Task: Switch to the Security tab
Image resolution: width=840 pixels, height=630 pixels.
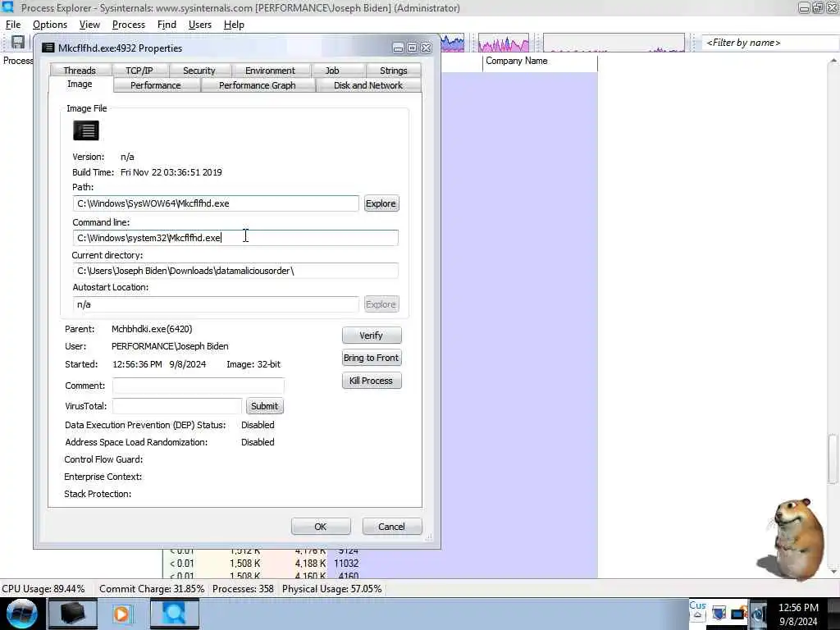Action: coord(199,71)
